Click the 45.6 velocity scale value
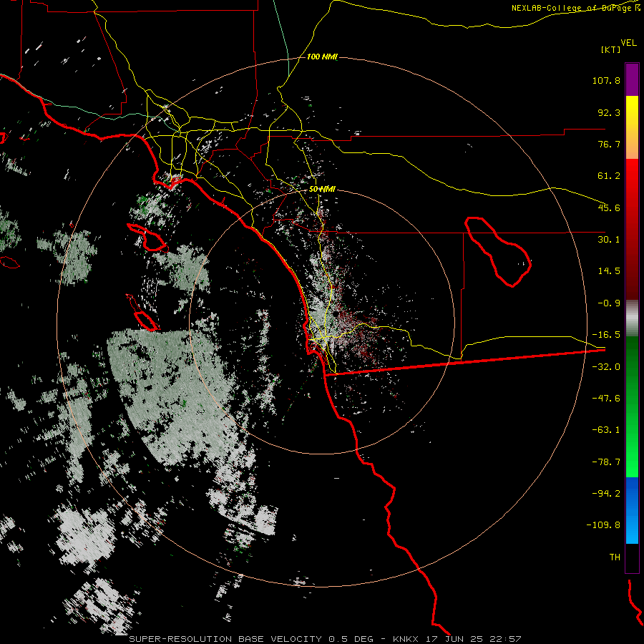644x644 pixels. tap(609, 208)
